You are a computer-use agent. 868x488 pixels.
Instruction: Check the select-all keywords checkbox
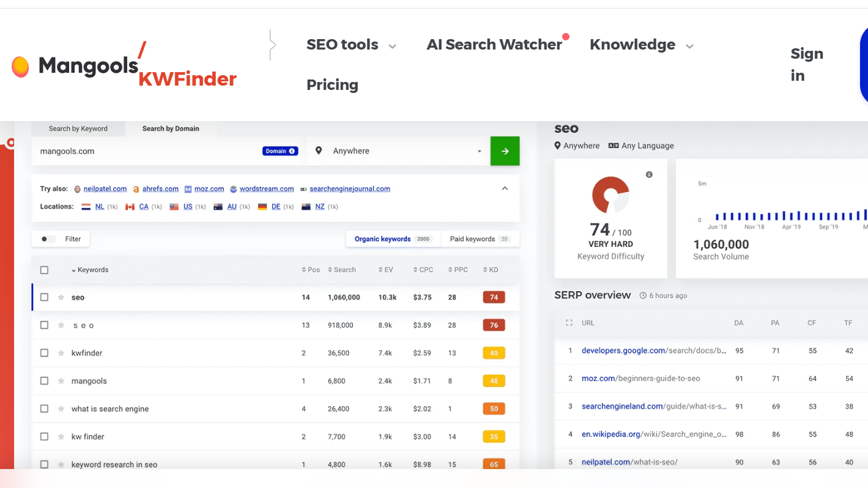coord(44,270)
